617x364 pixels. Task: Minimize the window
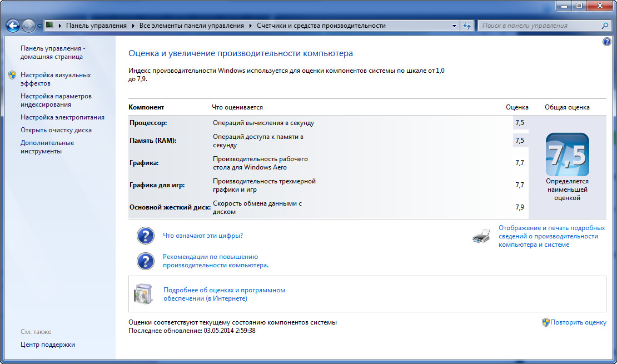click(564, 6)
